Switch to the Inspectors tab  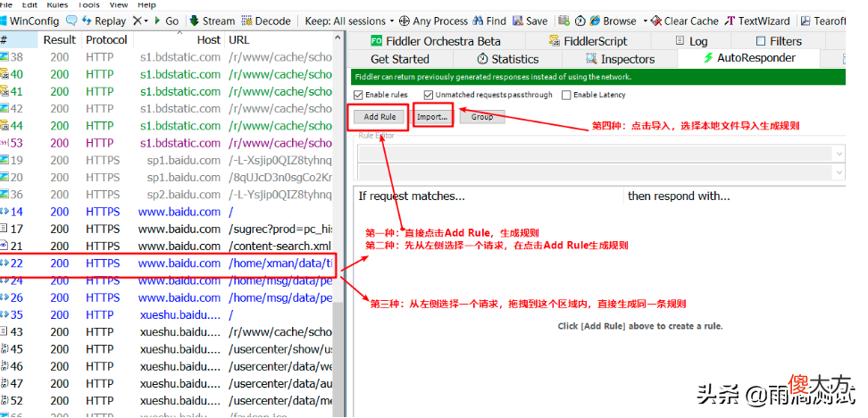(x=620, y=59)
